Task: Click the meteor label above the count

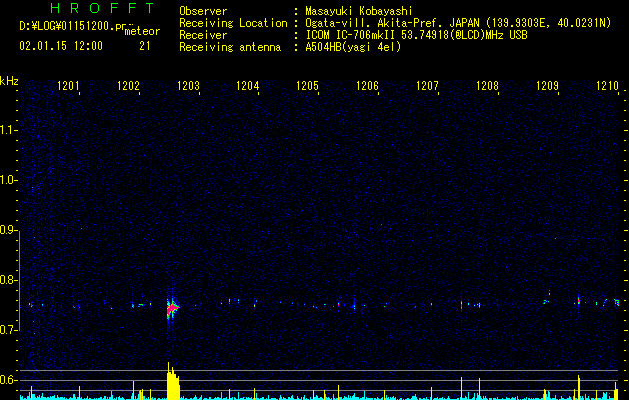Action: tap(142, 31)
